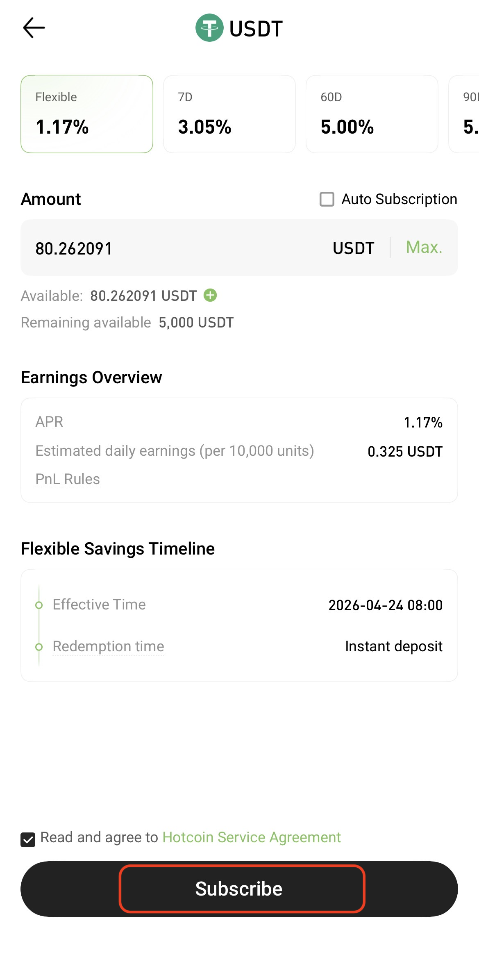This screenshot has height=980, width=479.
Task: Uncheck the service agreement checkbox
Action: pos(28,840)
